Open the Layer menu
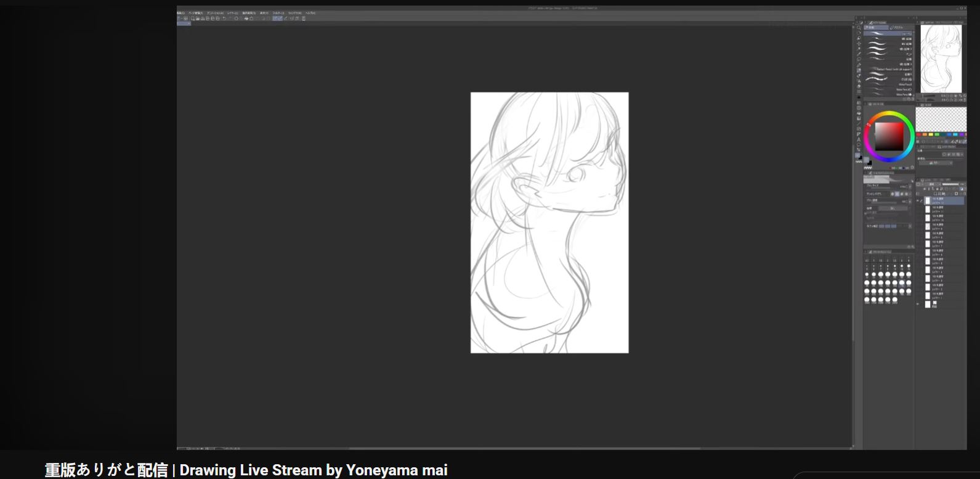Viewport: 980px width, 479px height. click(232, 13)
